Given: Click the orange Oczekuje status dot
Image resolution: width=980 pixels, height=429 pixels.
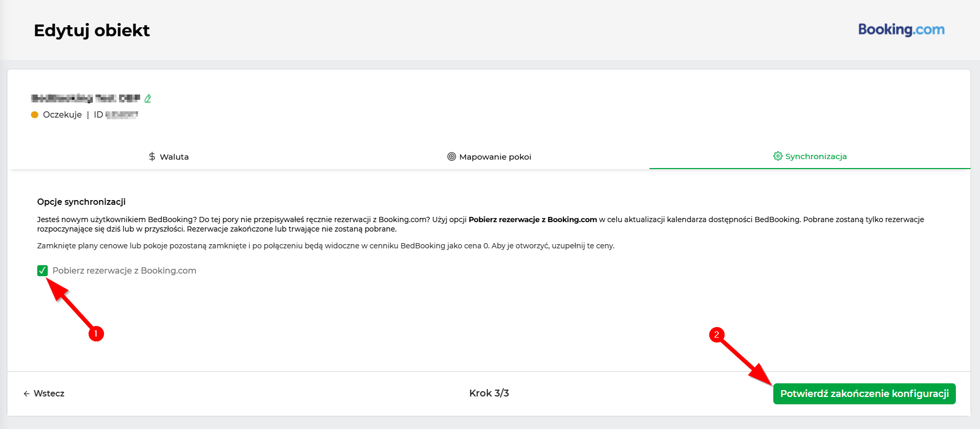Looking at the screenshot, I should pos(35,114).
